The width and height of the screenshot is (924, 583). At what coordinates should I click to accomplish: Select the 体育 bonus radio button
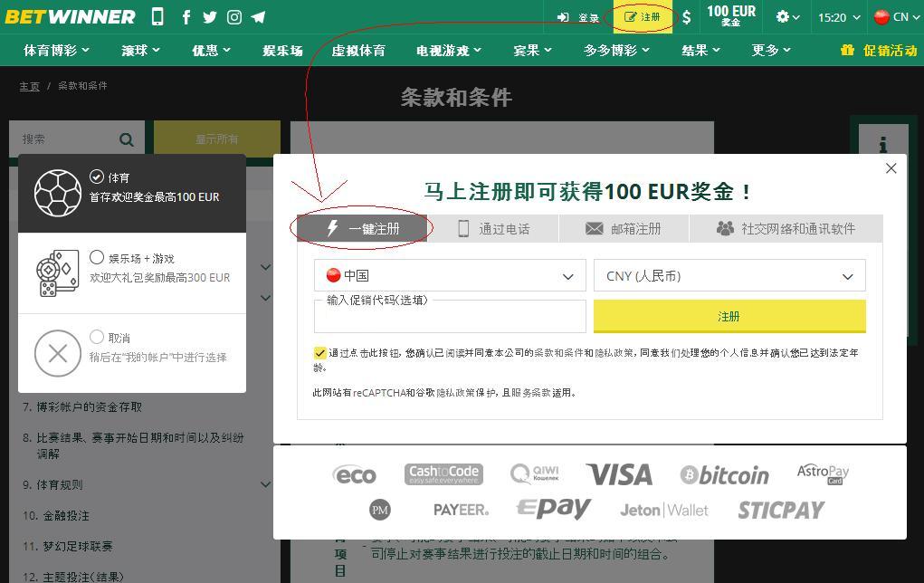(x=97, y=177)
